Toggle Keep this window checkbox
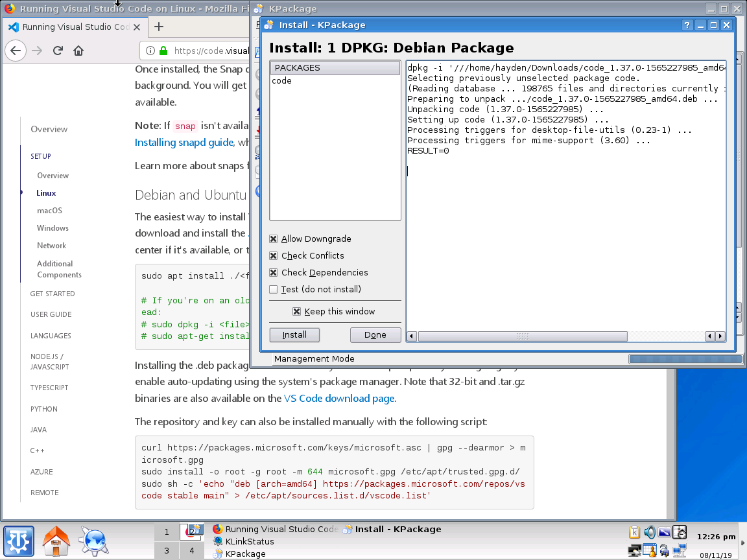The image size is (747, 560). point(297,311)
